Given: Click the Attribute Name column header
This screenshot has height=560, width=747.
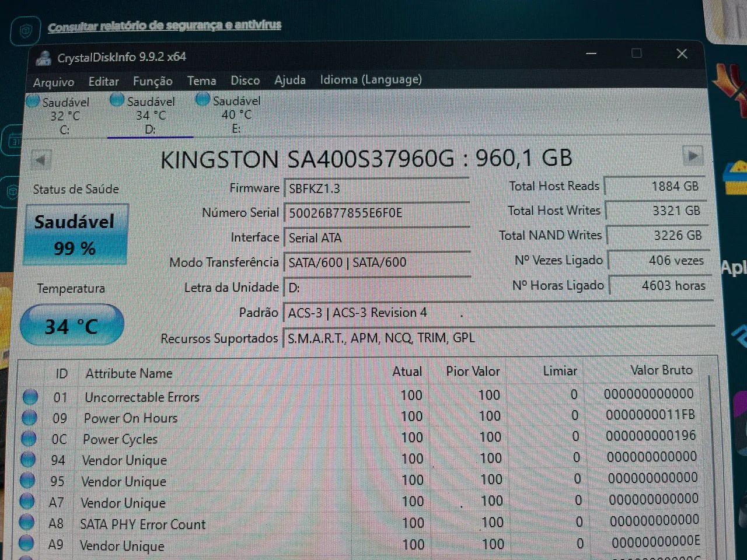Looking at the screenshot, I should pyautogui.click(x=129, y=373).
